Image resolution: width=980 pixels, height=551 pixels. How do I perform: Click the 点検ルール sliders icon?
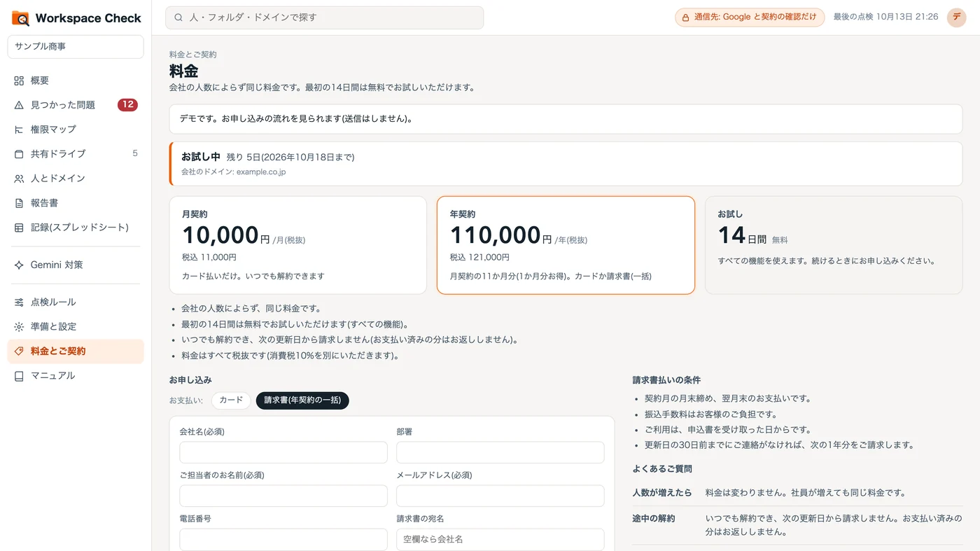[19, 302]
